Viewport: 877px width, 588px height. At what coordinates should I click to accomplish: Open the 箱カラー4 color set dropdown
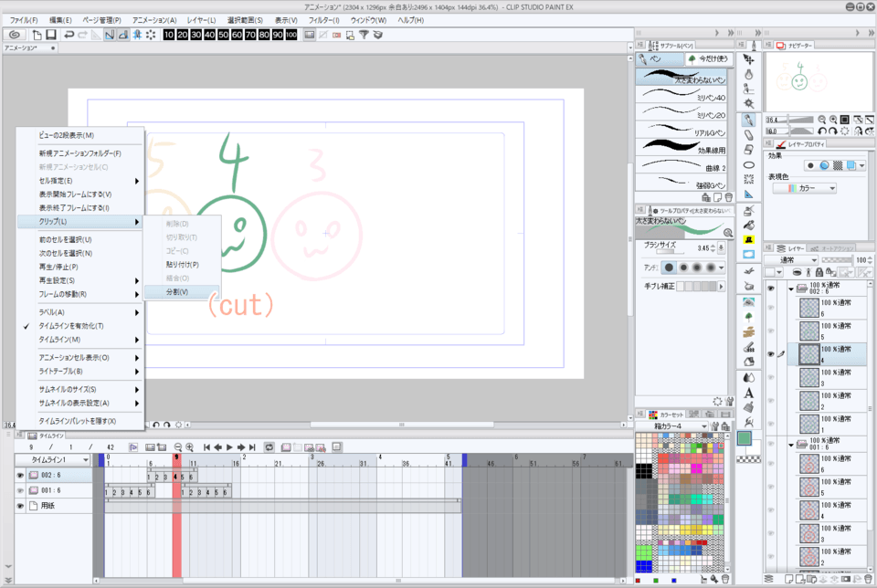point(672,425)
